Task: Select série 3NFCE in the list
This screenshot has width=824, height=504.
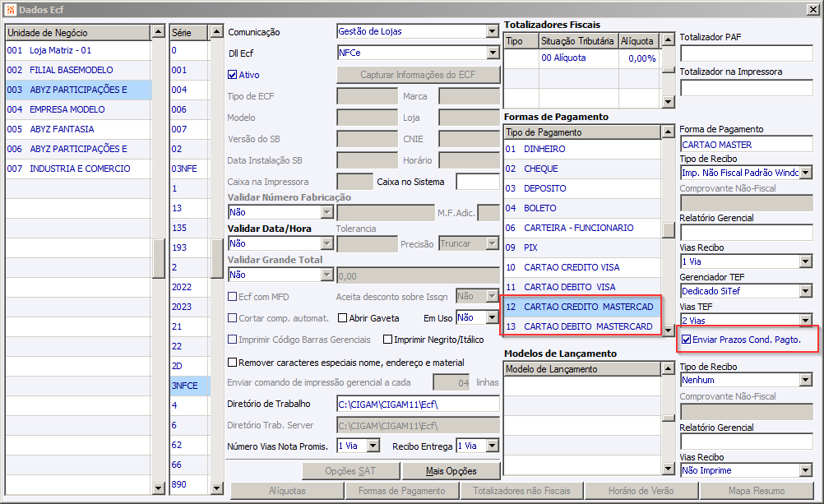Action: tap(190, 386)
